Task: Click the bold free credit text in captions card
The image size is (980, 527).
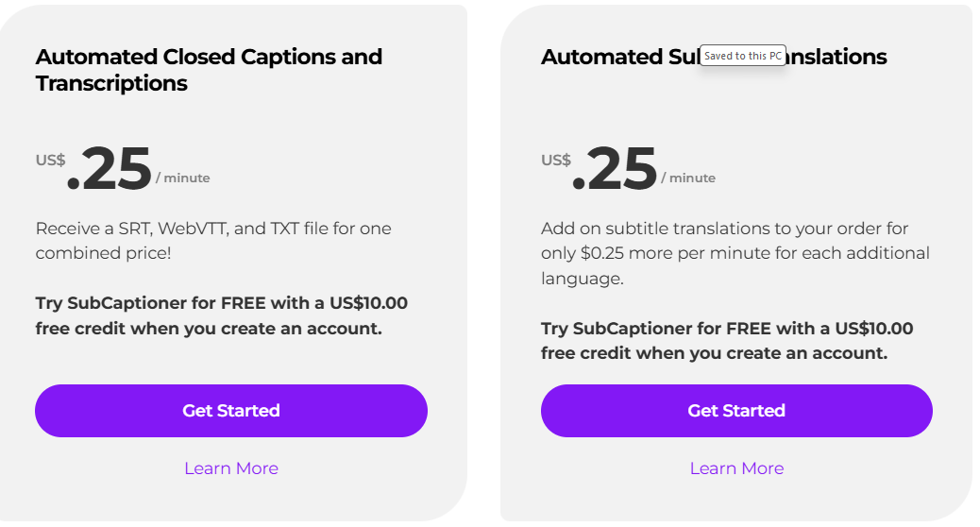Action: [x=222, y=316]
